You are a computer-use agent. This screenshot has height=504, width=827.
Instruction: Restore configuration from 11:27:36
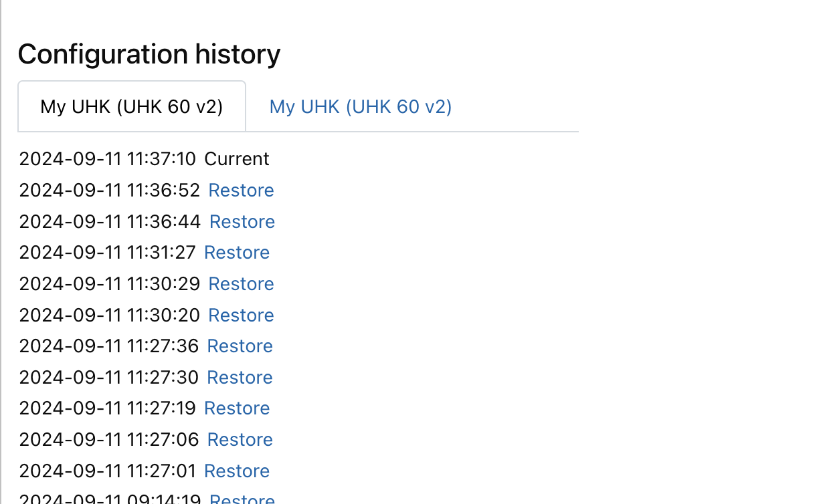tap(240, 346)
